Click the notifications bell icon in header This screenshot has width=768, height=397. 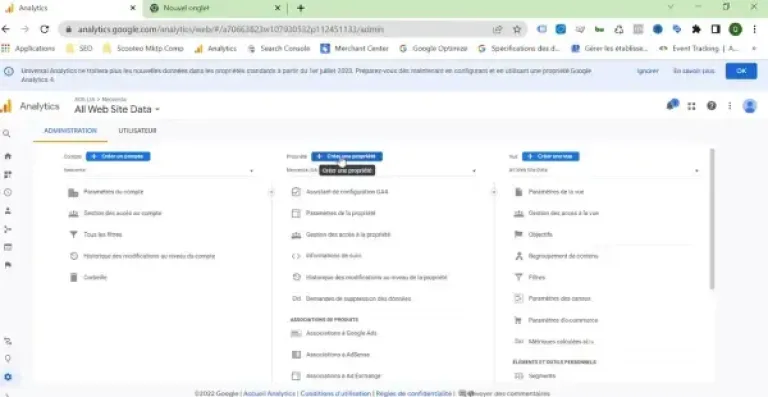tap(672, 105)
